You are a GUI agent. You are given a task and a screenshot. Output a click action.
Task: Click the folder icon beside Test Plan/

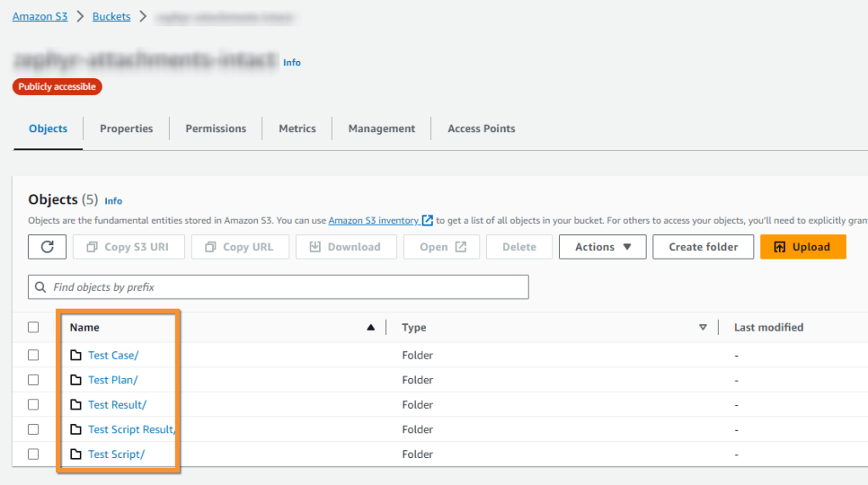pos(76,380)
